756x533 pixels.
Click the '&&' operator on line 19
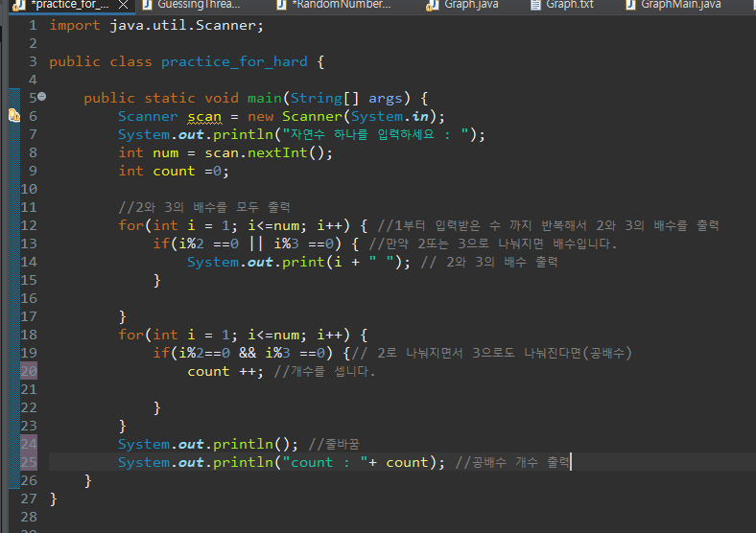point(248,353)
